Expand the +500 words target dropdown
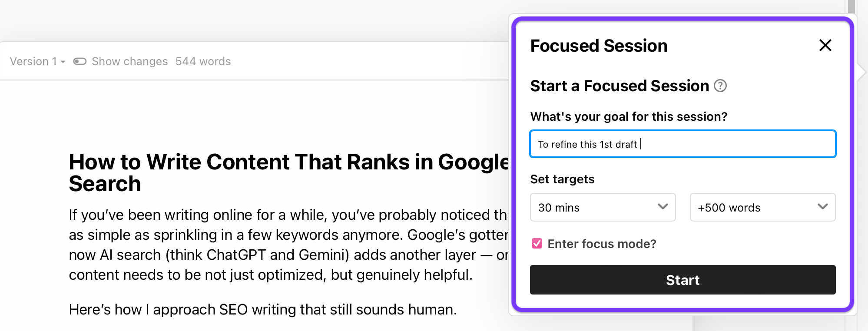 click(762, 207)
